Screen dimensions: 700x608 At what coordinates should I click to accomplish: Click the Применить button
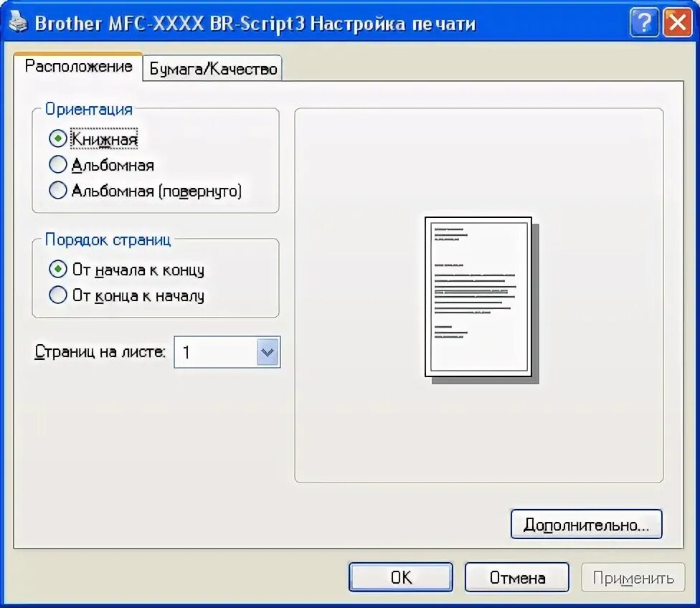tap(633, 577)
